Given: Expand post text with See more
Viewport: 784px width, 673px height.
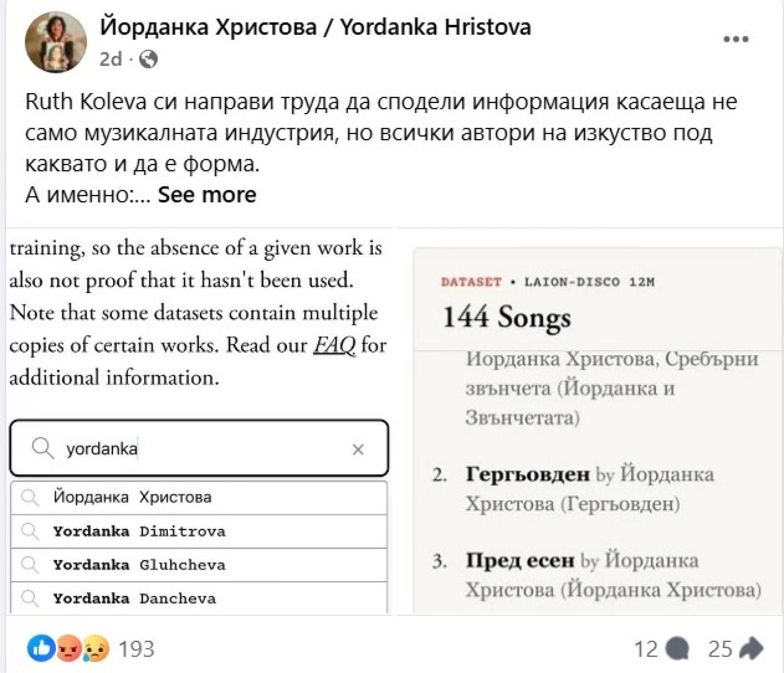Looking at the screenshot, I should (x=207, y=195).
